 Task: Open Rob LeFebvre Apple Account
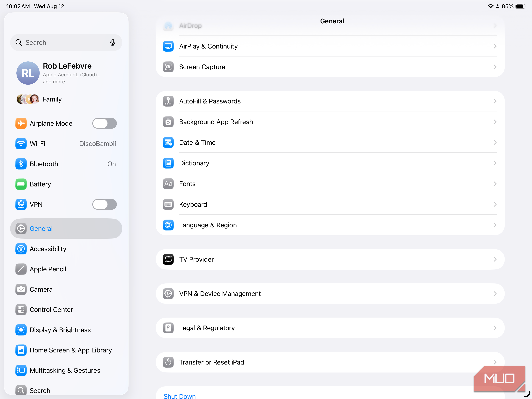pyautogui.click(x=66, y=73)
